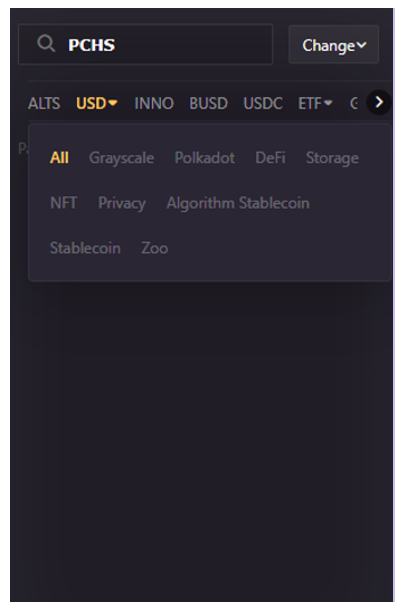Choose the All category filter
405x607 pixels.
(59, 158)
